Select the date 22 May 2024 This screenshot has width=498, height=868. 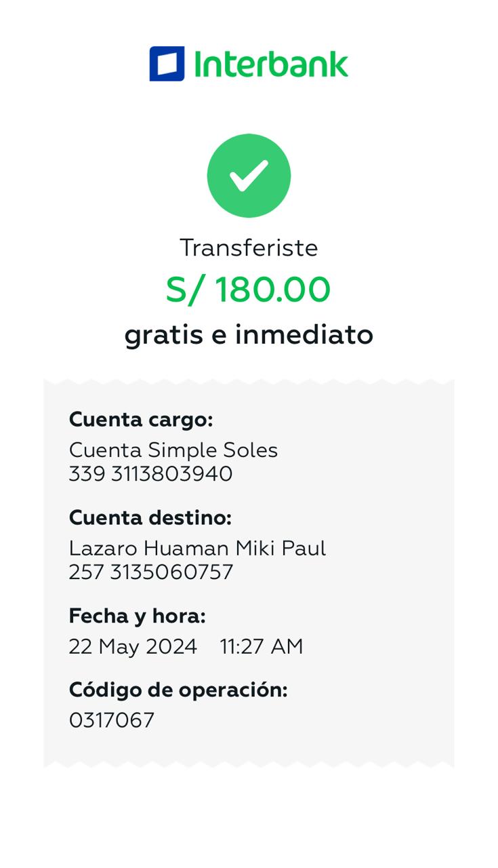[133, 647]
